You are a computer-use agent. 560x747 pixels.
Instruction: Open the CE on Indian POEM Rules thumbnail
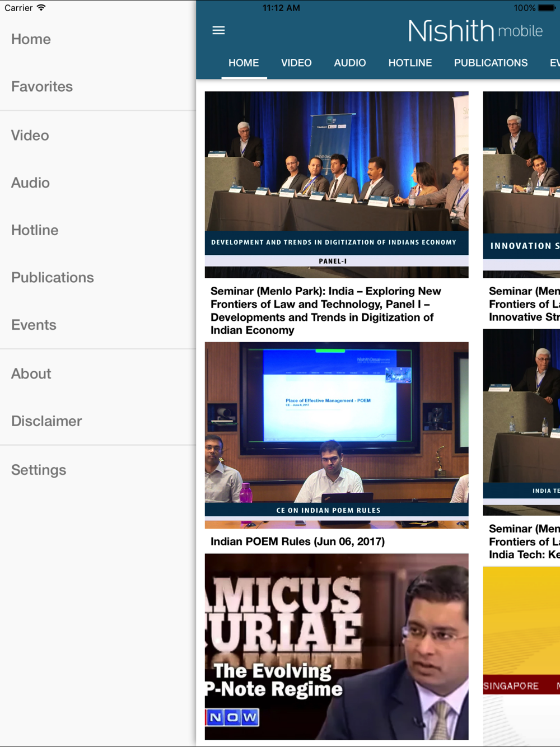(337, 435)
